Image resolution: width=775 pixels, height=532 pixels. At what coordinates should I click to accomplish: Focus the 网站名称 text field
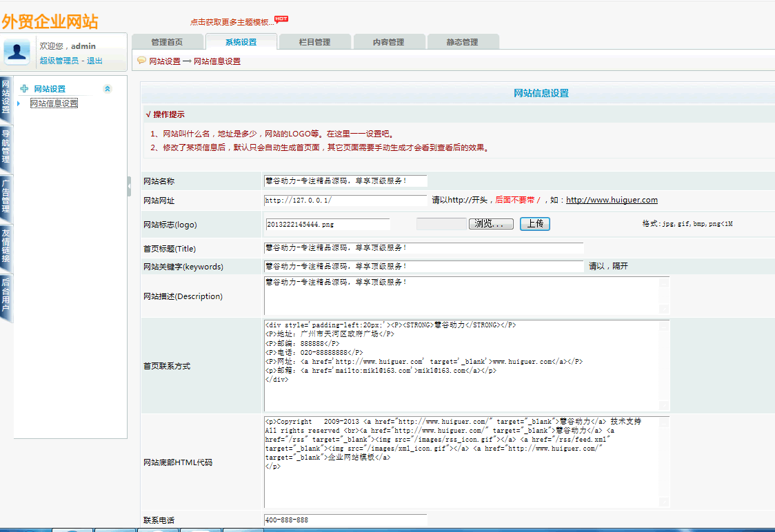click(x=345, y=181)
